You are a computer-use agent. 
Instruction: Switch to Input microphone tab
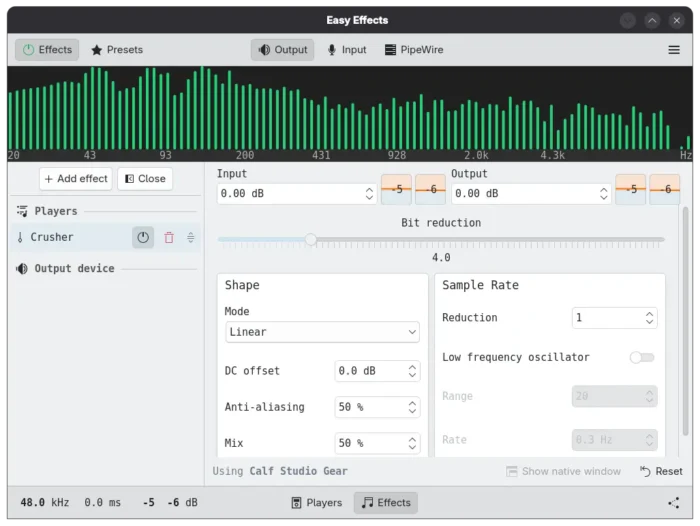click(x=346, y=50)
